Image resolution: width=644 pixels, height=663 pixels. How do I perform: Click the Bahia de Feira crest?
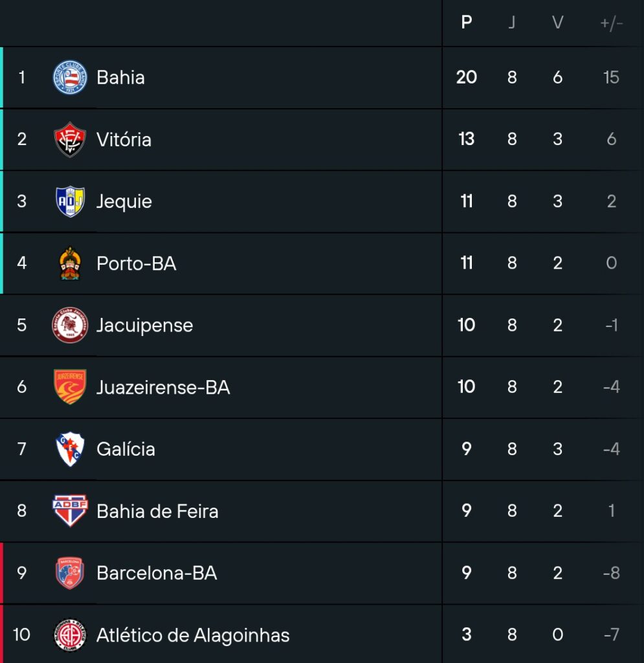point(70,511)
